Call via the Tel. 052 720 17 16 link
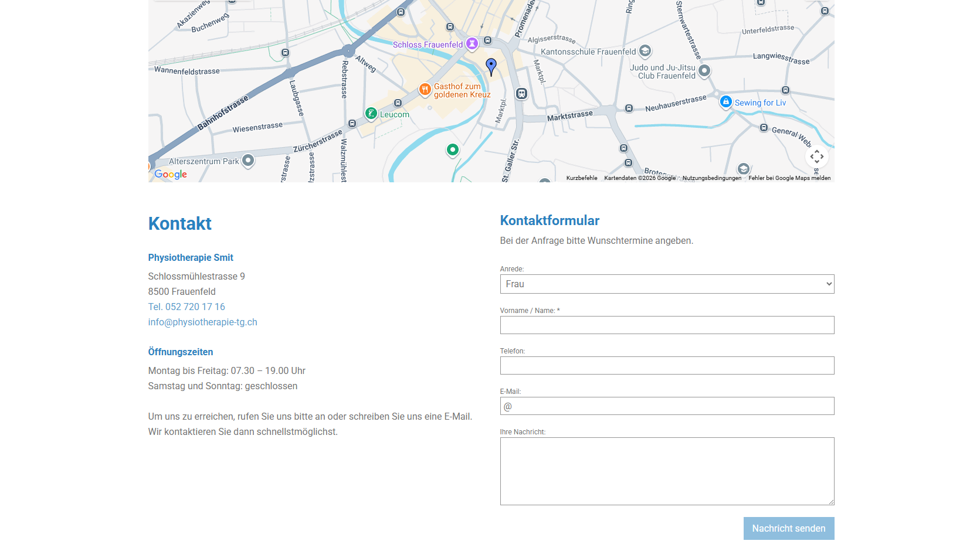 point(186,307)
